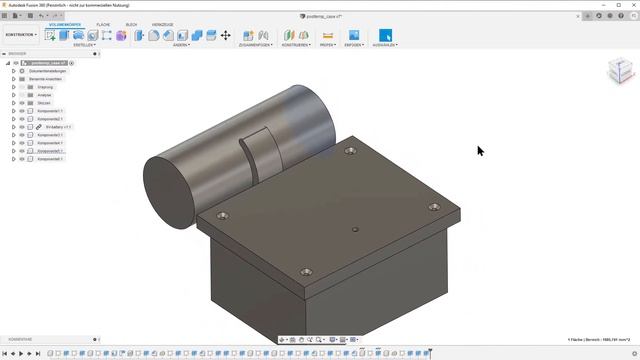Toggle visibility eye of Komponente1:1
This screenshot has height=360, width=640.
coord(22,111)
